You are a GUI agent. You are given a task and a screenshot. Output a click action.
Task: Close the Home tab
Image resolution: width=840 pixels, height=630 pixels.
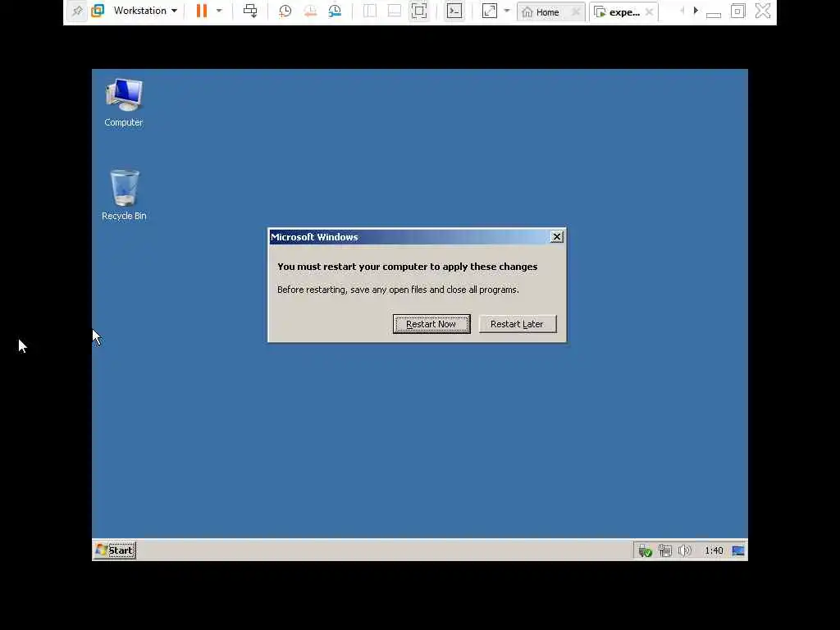(x=576, y=11)
